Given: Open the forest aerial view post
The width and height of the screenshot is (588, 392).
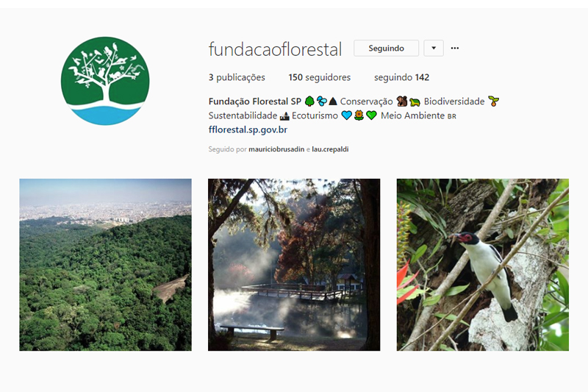Looking at the screenshot, I should (105, 265).
